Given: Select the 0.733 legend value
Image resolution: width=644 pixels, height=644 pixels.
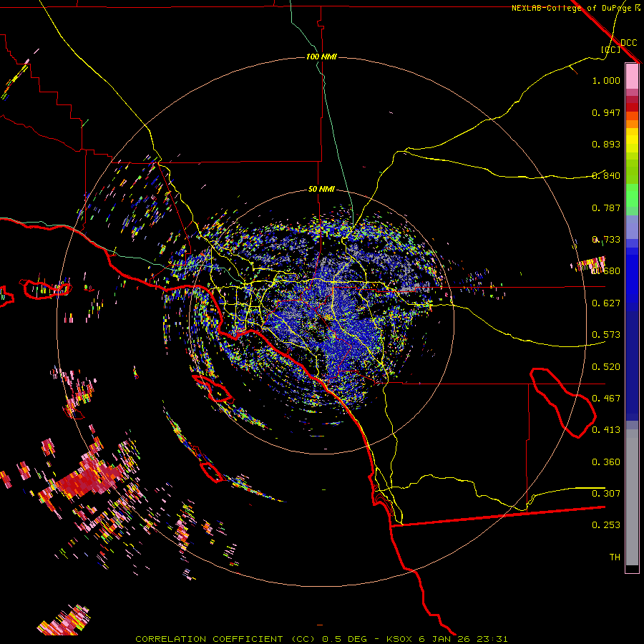Looking at the screenshot, I should [606, 240].
